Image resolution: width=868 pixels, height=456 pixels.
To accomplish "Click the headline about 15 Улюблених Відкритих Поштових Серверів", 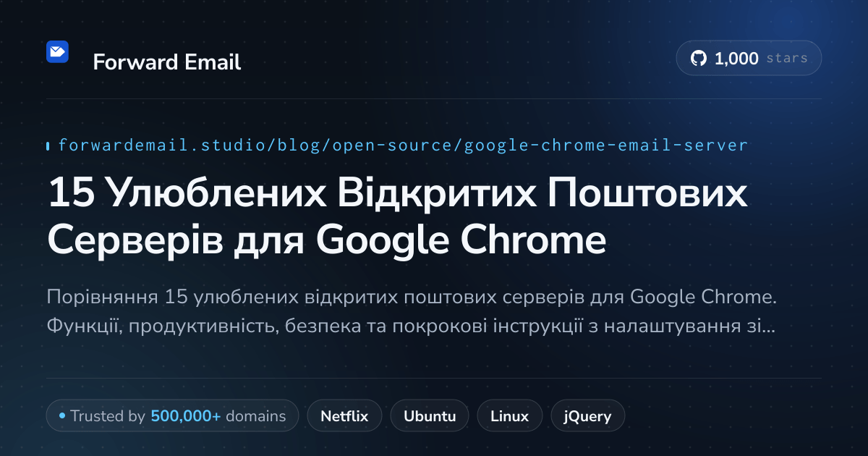I will [398, 216].
